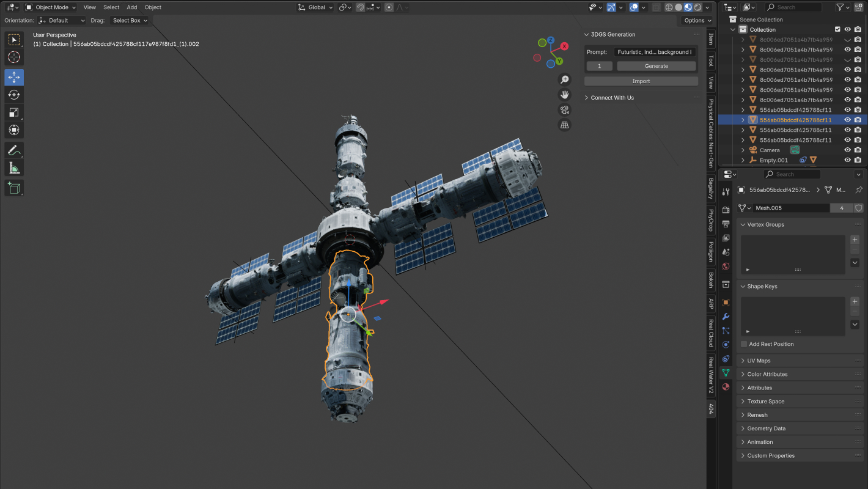Toggle camera view in viewport
The width and height of the screenshot is (868, 489).
coord(564,110)
